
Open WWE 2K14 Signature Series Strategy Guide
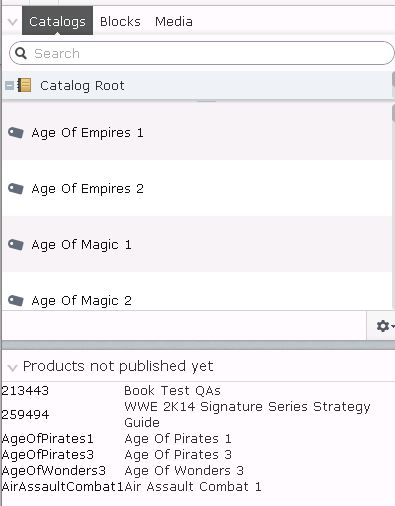pos(247,414)
